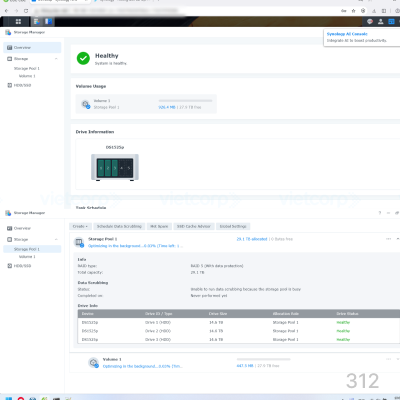Click the Volume 1 usage bar in the lower panel

pyautogui.click(x=263, y=359)
